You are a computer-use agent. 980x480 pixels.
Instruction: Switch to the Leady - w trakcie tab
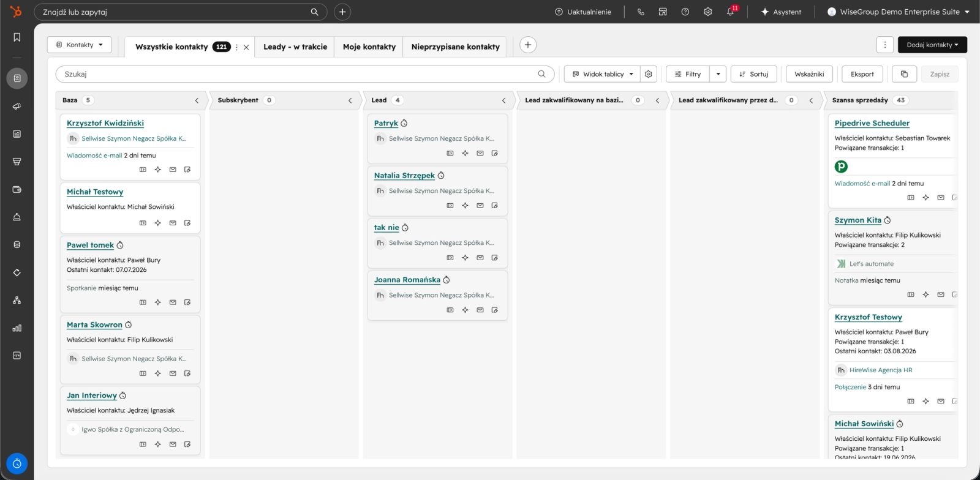tap(295, 47)
